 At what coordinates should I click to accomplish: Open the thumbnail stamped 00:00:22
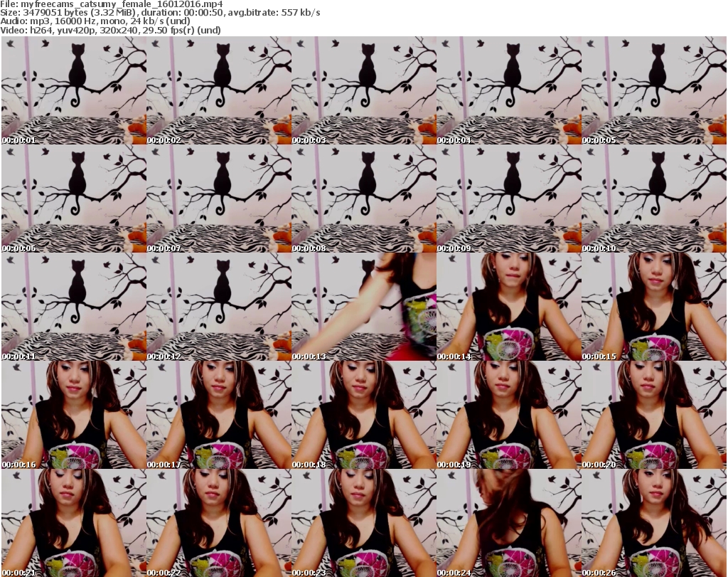[219, 523]
